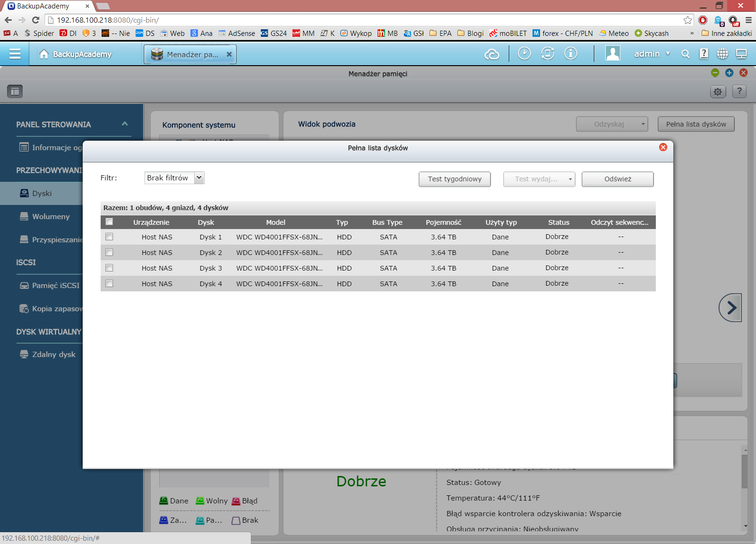Click the Błąd red legend icon

(x=236, y=501)
